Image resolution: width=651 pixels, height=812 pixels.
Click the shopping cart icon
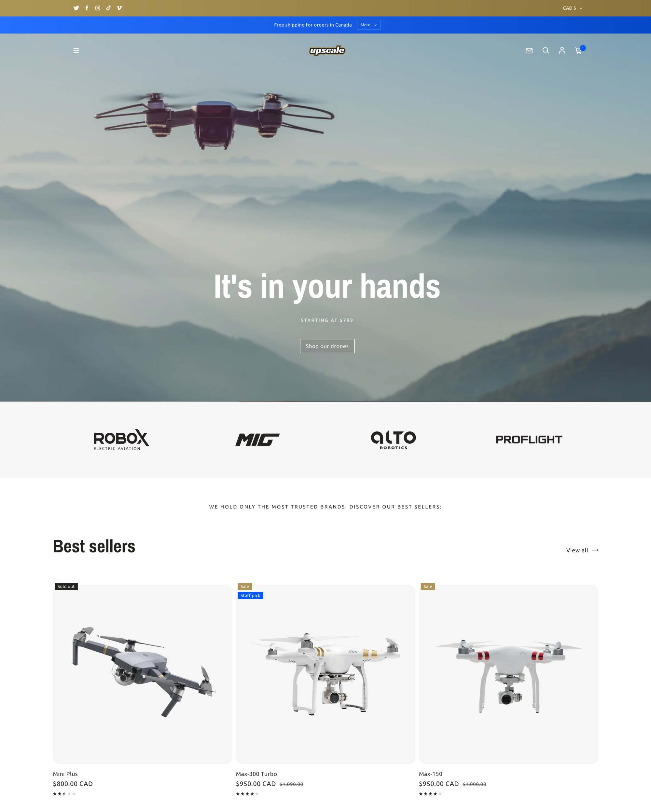coord(576,50)
